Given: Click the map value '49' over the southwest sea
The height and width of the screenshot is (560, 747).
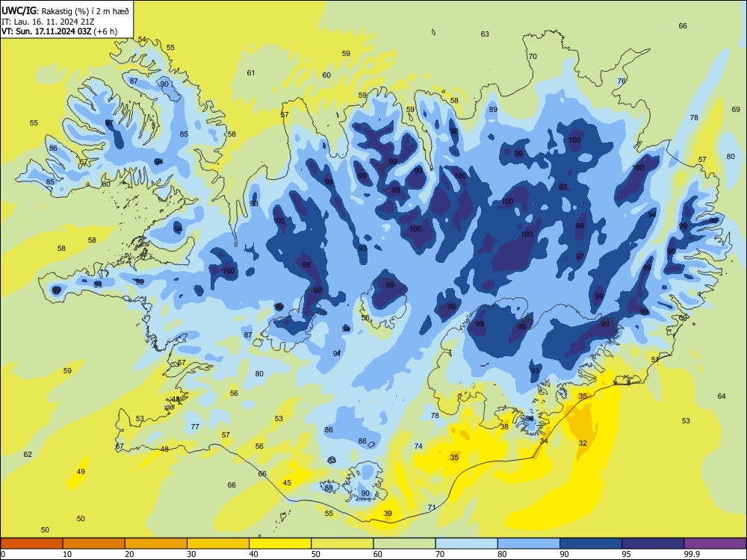Looking at the screenshot, I should point(81,471).
